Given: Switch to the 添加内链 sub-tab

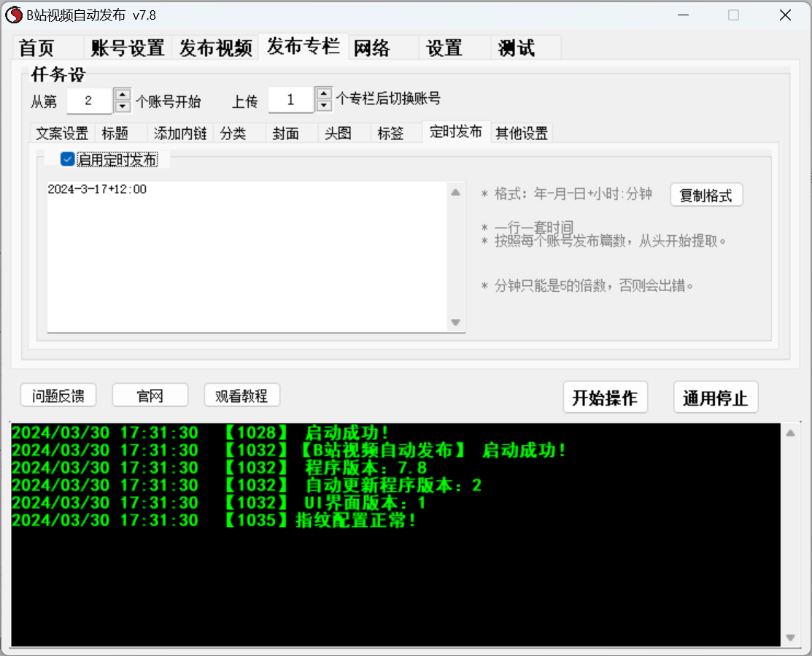Looking at the screenshot, I should pos(180,133).
